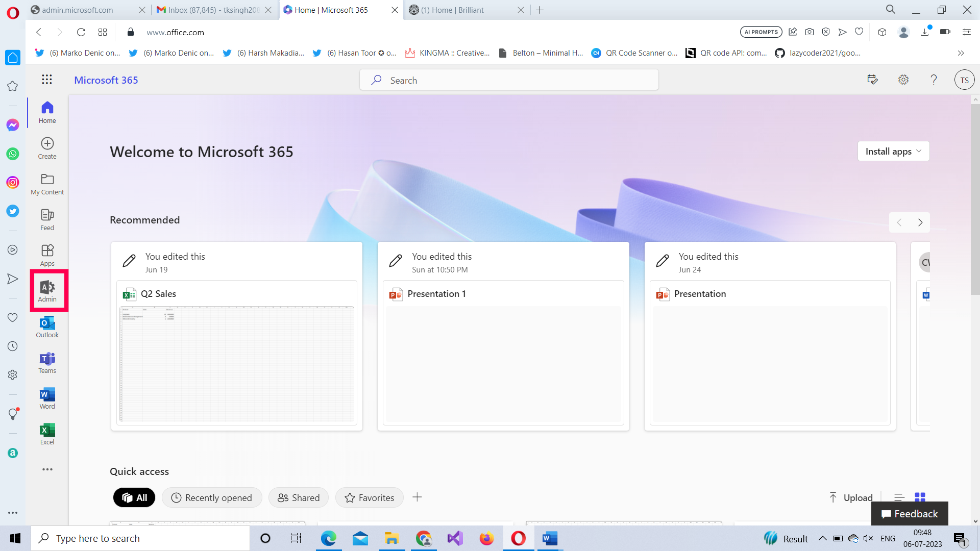Open Firefox from the taskbar
The height and width of the screenshot is (551, 980).
[x=486, y=538]
